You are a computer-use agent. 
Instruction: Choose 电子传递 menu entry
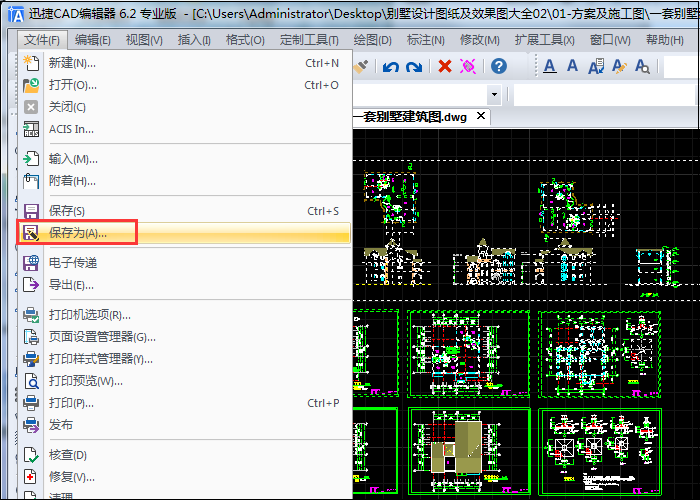[184, 262]
